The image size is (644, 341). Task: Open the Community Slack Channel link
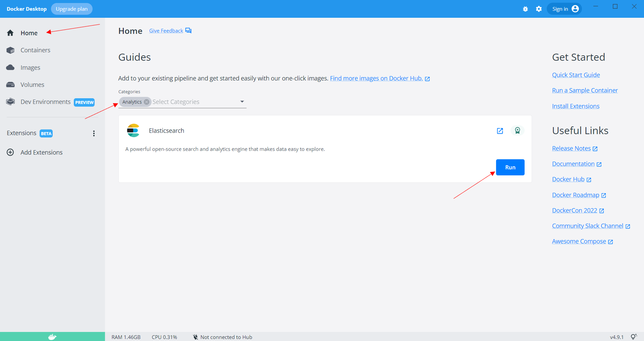588,226
